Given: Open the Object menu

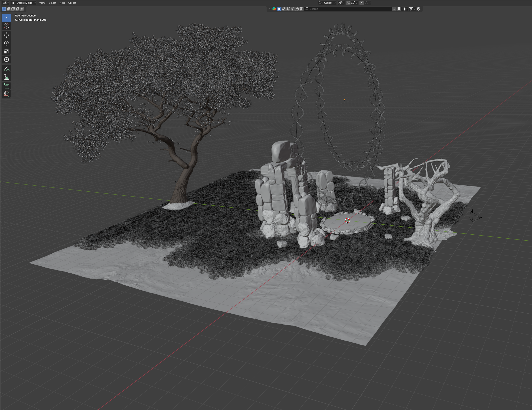Looking at the screenshot, I should pos(72,3).
